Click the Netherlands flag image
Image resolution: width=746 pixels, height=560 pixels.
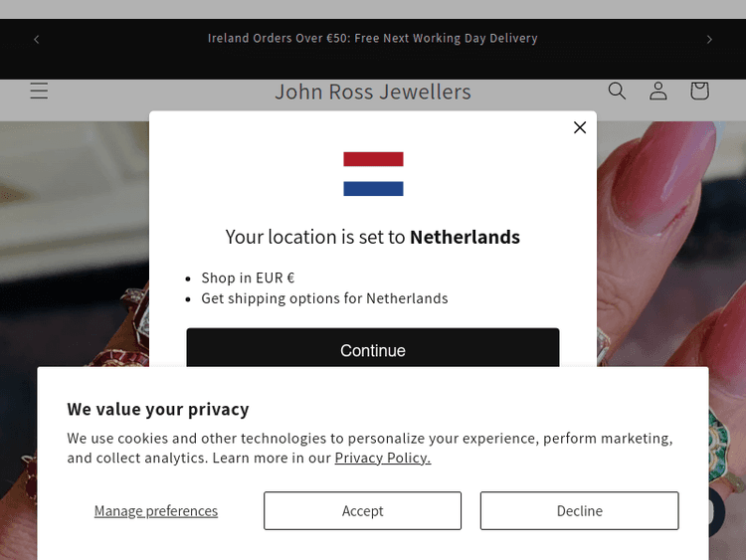pyautogui.click(x=373, y=174)
